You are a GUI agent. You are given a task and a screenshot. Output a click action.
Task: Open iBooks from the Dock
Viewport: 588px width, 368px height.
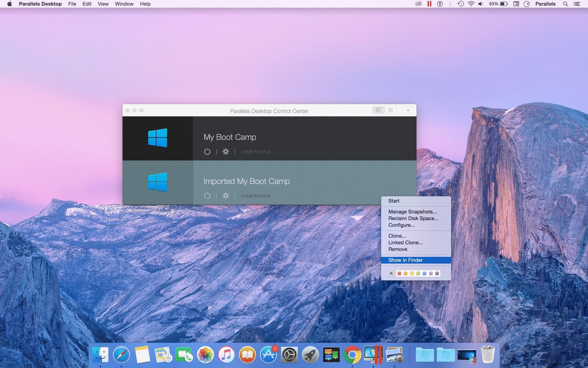[x=247, y=354]
